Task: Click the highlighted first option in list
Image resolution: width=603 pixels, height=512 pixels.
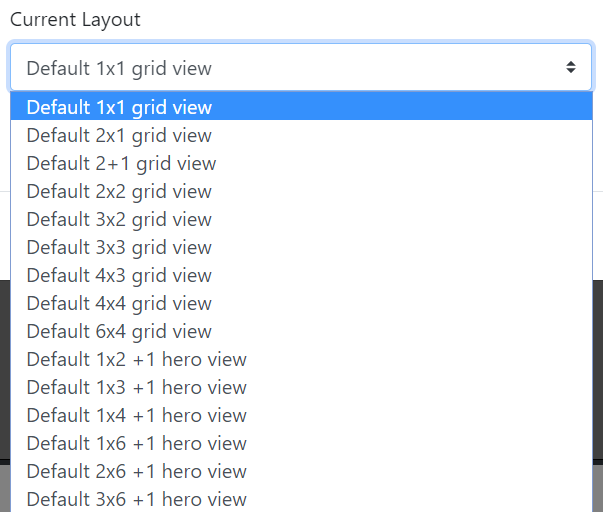Action: [x=300, y=107]
